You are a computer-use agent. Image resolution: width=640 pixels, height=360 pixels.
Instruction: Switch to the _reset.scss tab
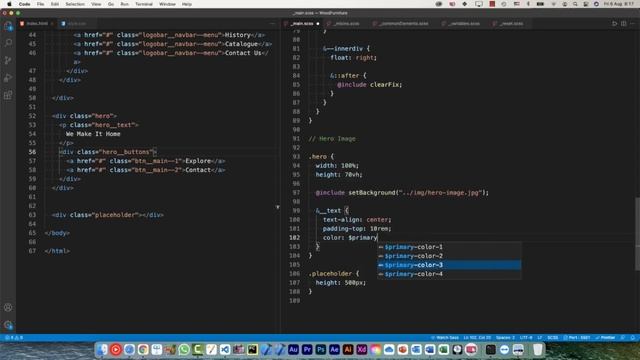(x=511, y=24)
